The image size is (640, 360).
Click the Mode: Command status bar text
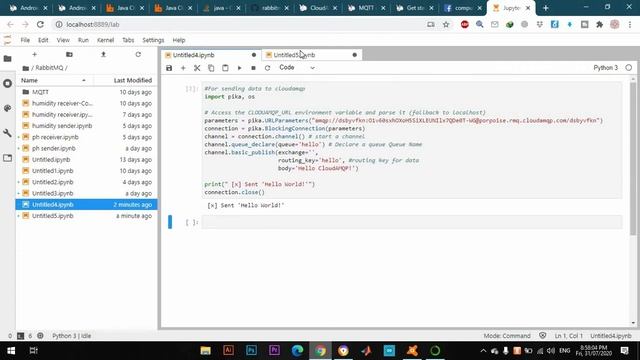[x=507, y=336]
